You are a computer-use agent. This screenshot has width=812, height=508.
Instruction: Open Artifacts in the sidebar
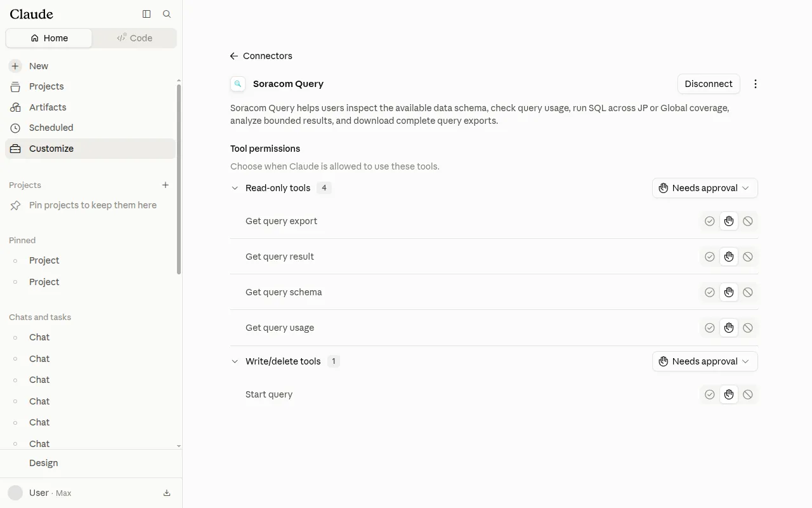click(x=91, y=107)
